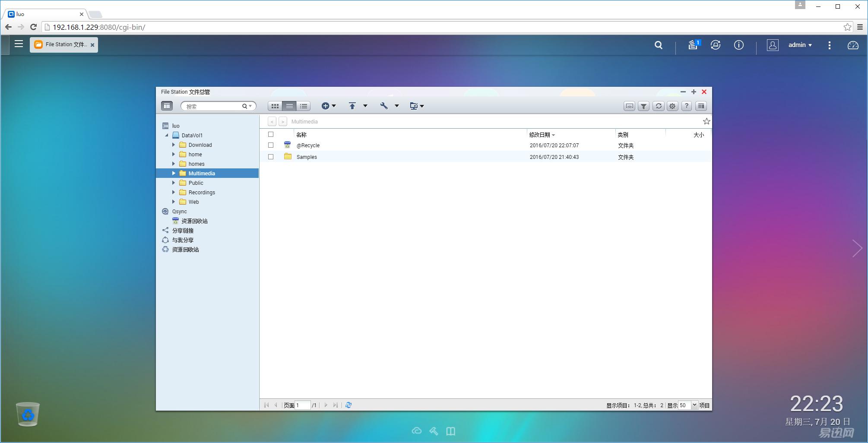Select the File Station taskbar tab
This screenshot has height=443, width=868.
[63, 44]
